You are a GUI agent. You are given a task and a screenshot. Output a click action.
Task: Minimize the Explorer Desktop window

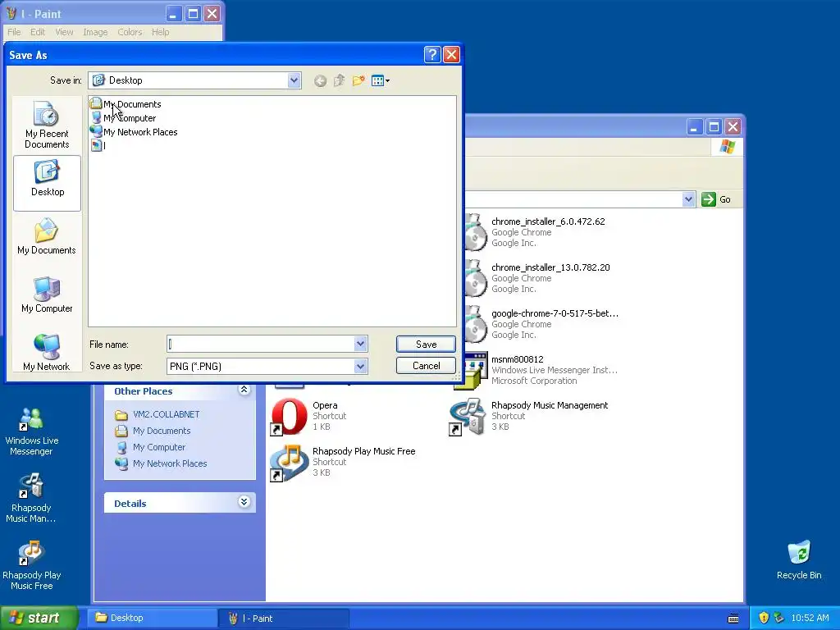[x=694, y=127]
